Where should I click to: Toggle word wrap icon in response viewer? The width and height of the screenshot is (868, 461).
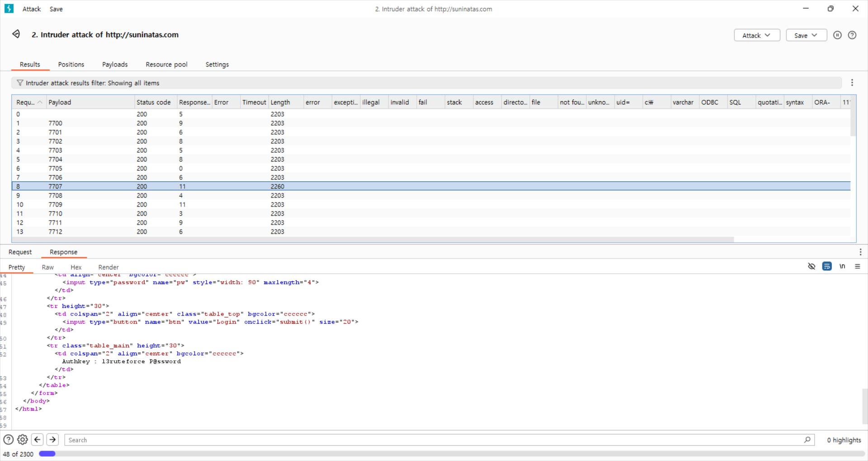click(x=827, y=266)
